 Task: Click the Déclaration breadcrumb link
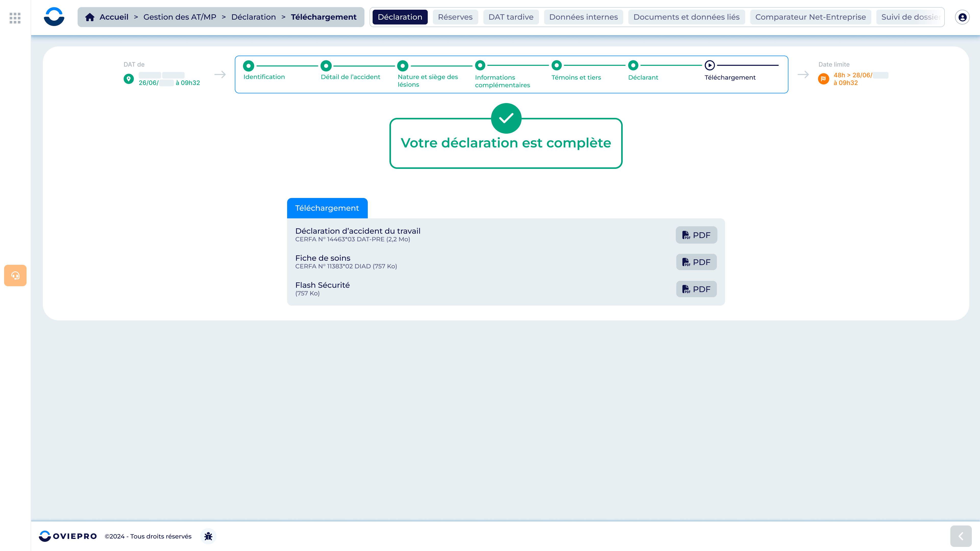point(253,17)
